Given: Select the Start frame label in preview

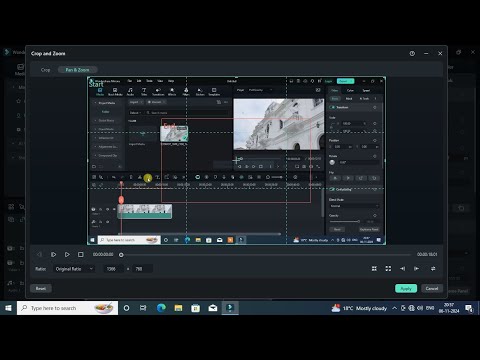Looking at the screenshot, I should click(x=96, y=84).
